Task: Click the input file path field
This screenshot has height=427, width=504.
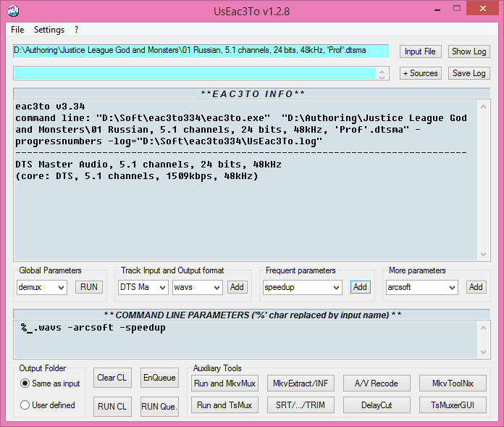Action: click(201, 51)
